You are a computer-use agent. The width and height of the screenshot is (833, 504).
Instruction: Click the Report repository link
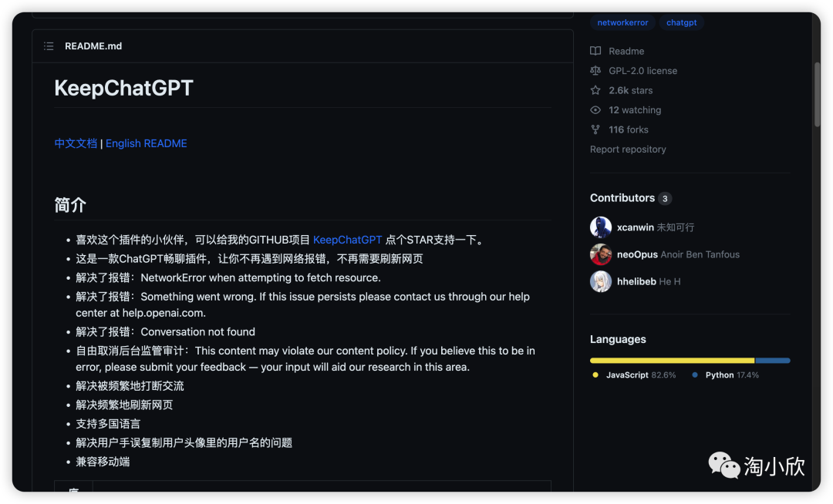(x=628, y=149)
